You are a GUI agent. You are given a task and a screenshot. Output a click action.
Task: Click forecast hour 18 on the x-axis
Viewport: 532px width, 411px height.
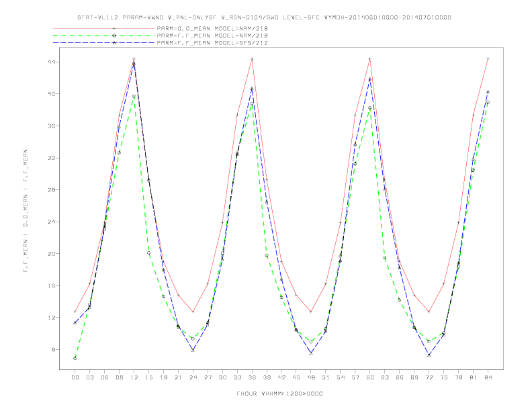pos(163,377)
